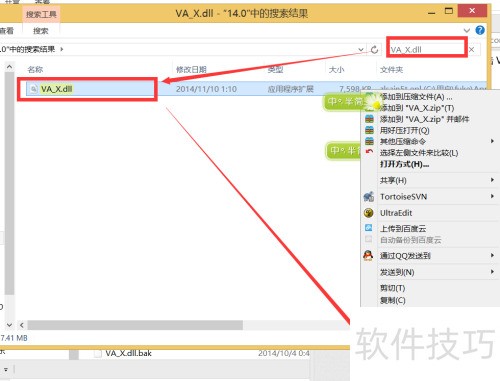Expand 共享(H) submenu arrow

pyautogui.click(x=492, y=180)
